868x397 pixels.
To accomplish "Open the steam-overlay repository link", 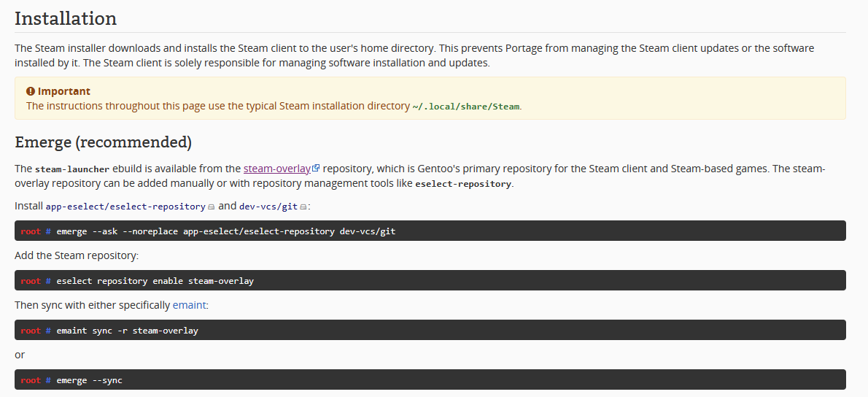I will 276,169.
